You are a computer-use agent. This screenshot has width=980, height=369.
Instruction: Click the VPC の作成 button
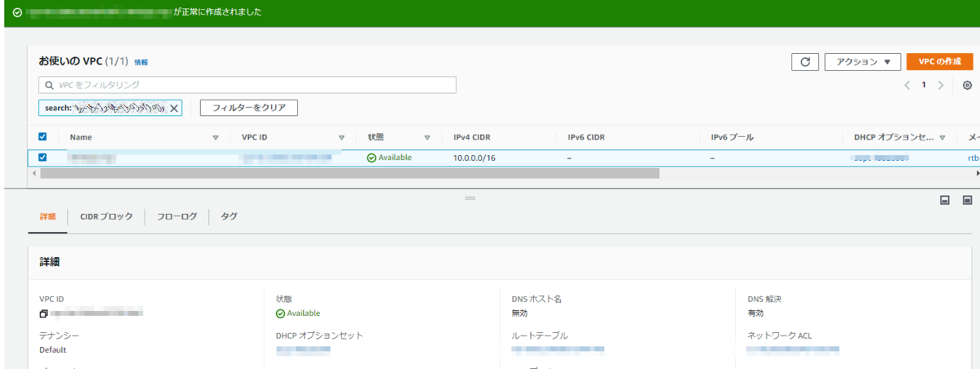[x=940, y=62]
